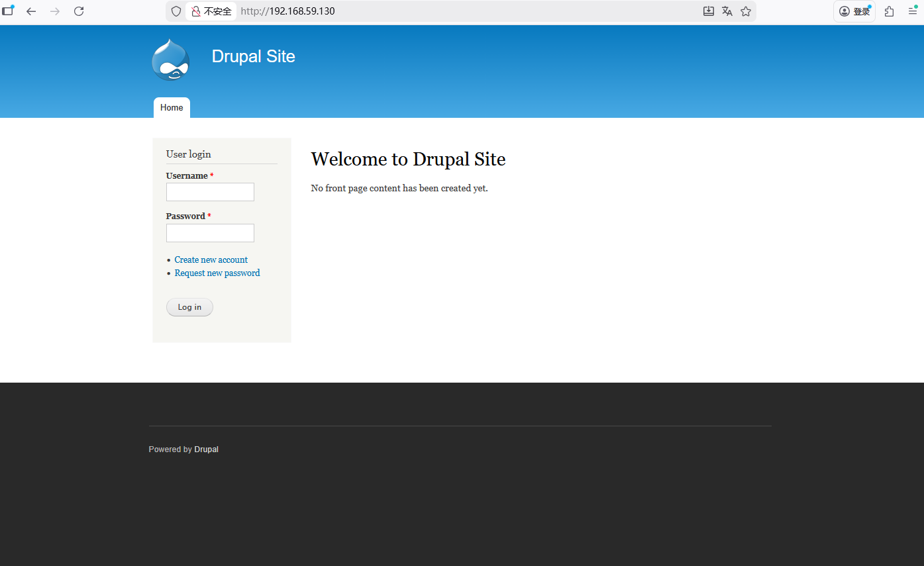Click the 不安全 security label
The height and width of the screenshot is (566, 924).
[218, 11]
